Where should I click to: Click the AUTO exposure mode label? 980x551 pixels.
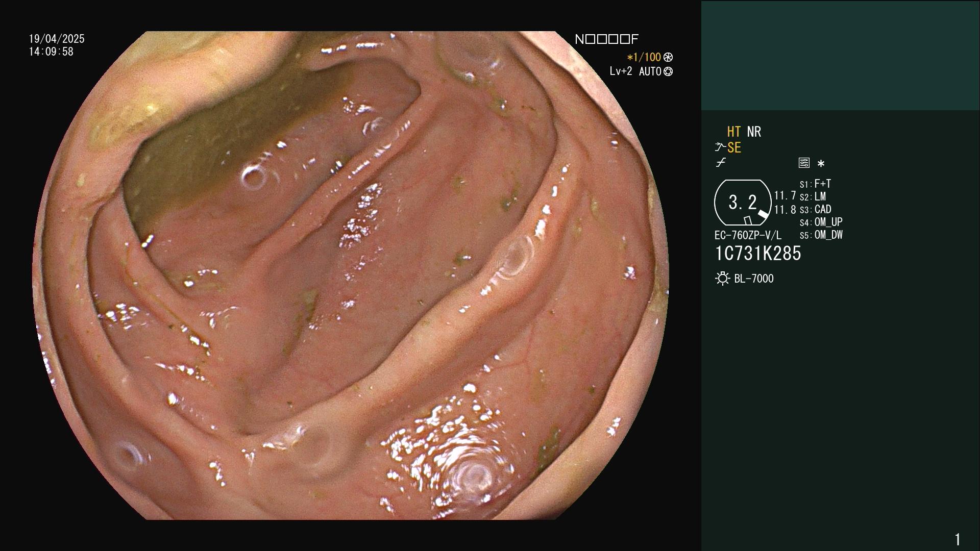click(x=650, y=71)
